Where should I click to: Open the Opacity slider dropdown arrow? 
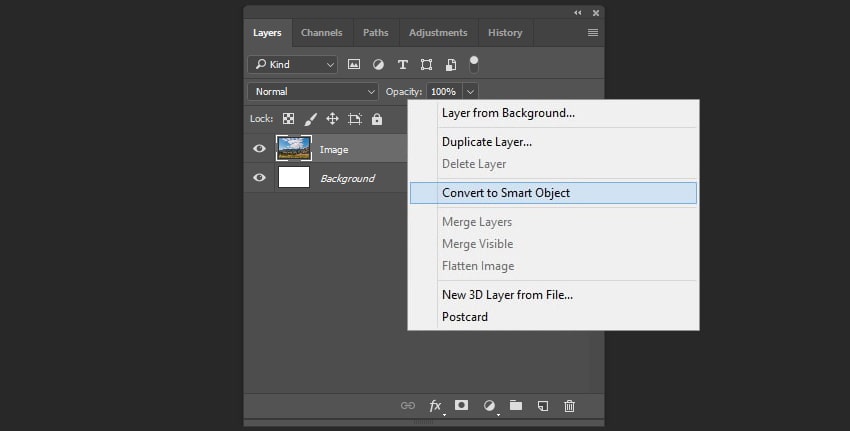tap(471, 92)
